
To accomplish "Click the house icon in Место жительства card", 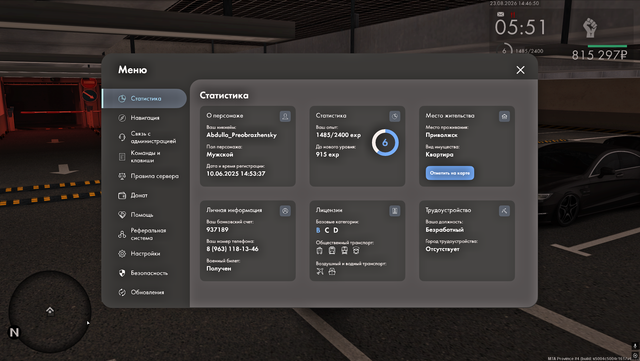I will tap(504, 116).
